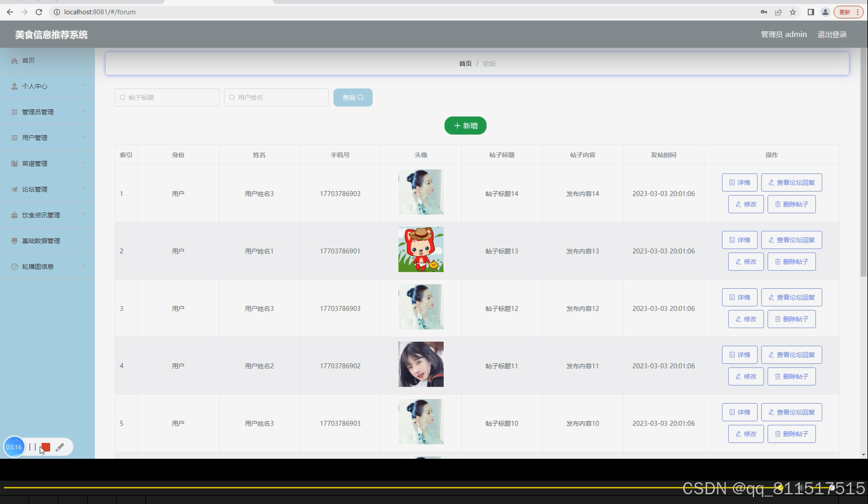Click the avatar in row for 帖子标题14

click(x=421, y=192)
